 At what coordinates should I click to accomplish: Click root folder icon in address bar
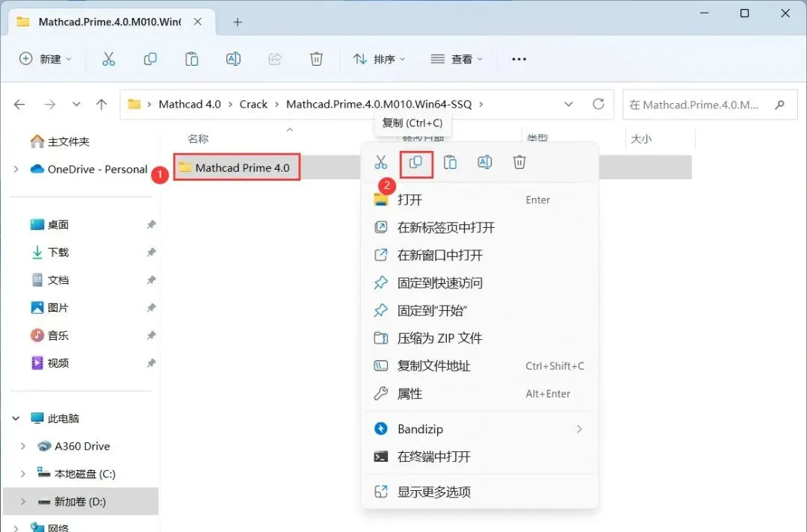click(134, 104)
